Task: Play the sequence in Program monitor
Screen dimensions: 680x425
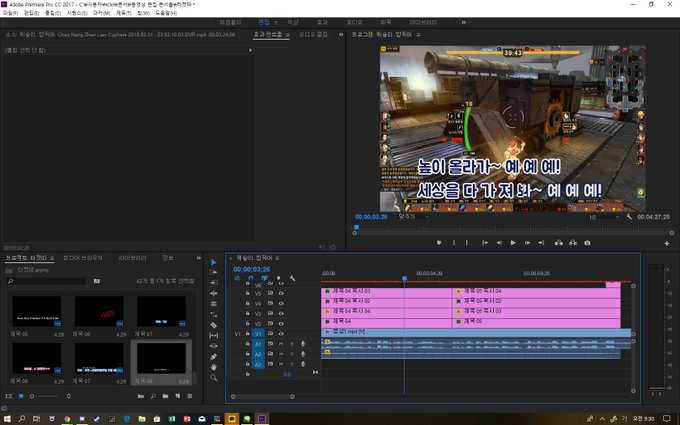Action: (x=513, y=243)
